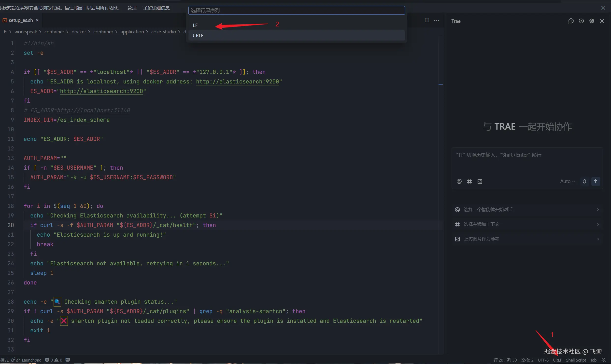
Task: Click the red X emoji on line 30
Action: click(64, 321)
